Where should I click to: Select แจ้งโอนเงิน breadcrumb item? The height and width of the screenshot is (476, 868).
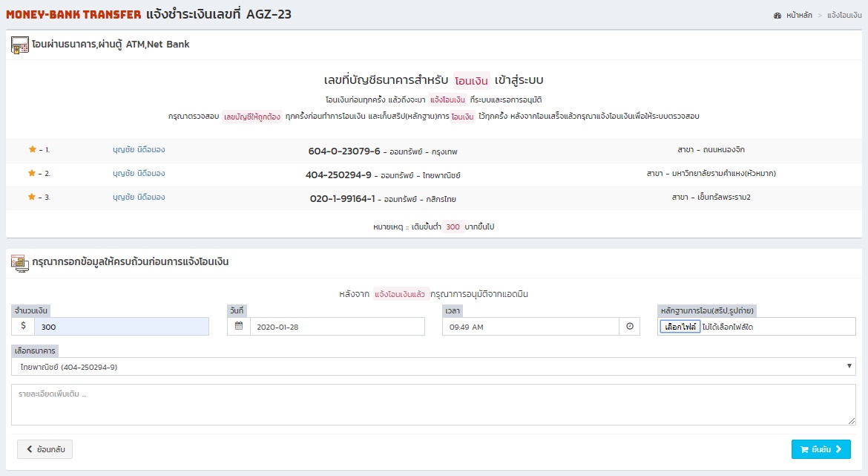pyautogui.click(x=844, y=16)
